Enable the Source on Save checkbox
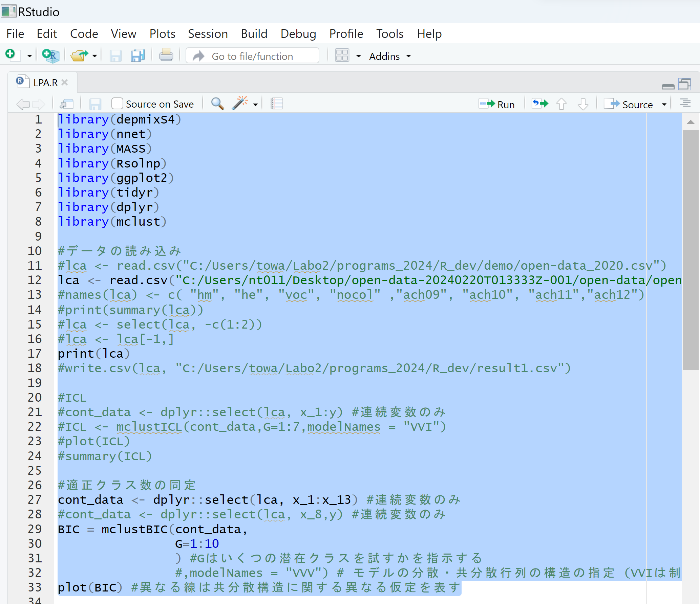The height and width of the screenshot is (604, 700). 117,104
